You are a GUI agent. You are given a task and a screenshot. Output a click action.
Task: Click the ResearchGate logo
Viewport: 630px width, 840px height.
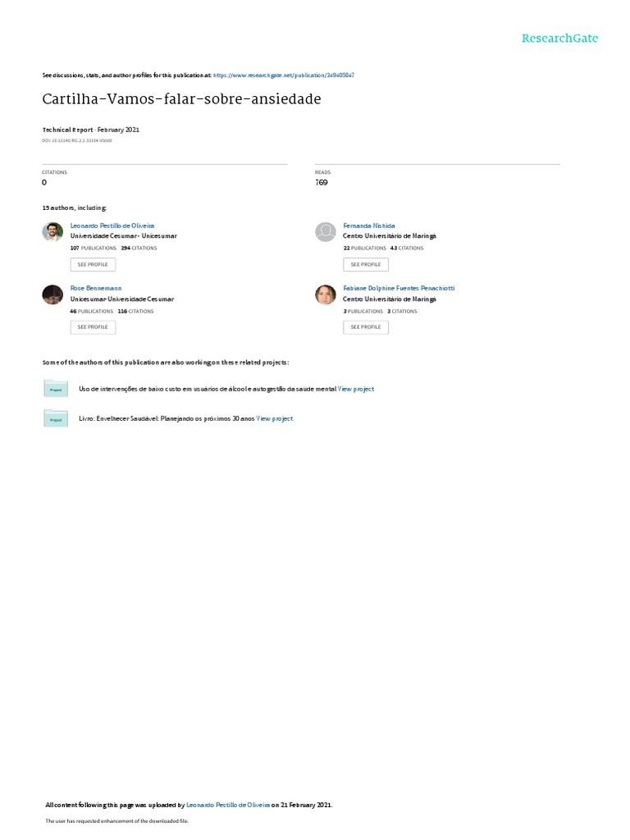pyautogui.click(x=559, y=38)
